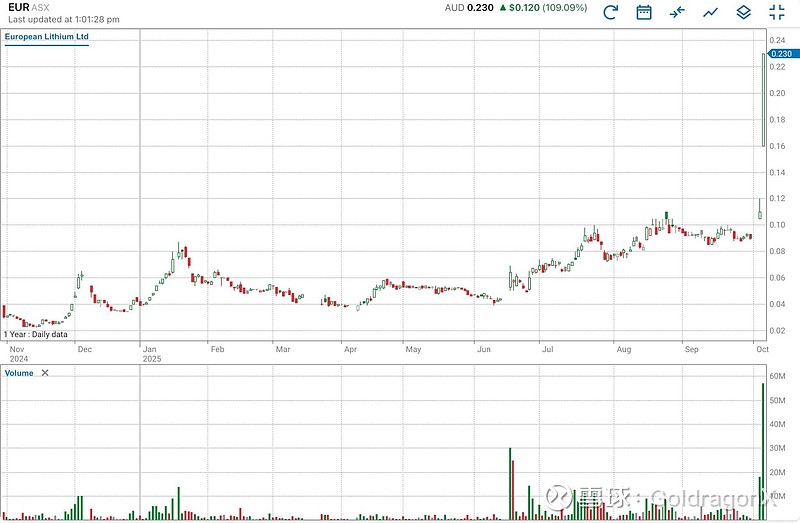The height and width of the screenshot is (523, 800).
Task: Click the European Lithium Ltd label
Action: (46, 36)
